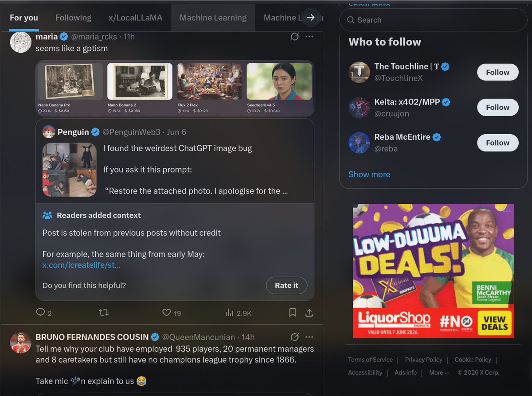Open the quoted post's image collage
The image size is (532, 396).
click(70, 170)
